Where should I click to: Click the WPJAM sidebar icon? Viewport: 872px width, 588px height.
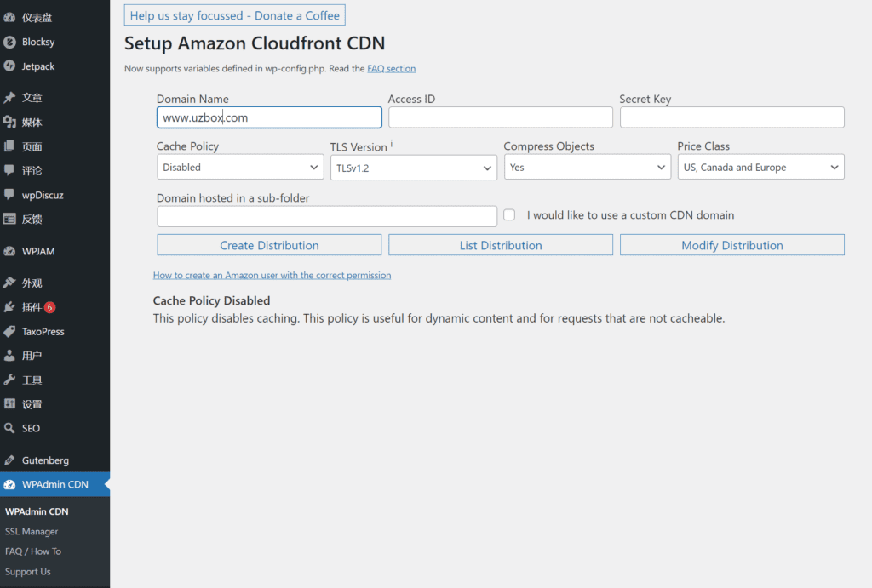(x=9, y=251)
